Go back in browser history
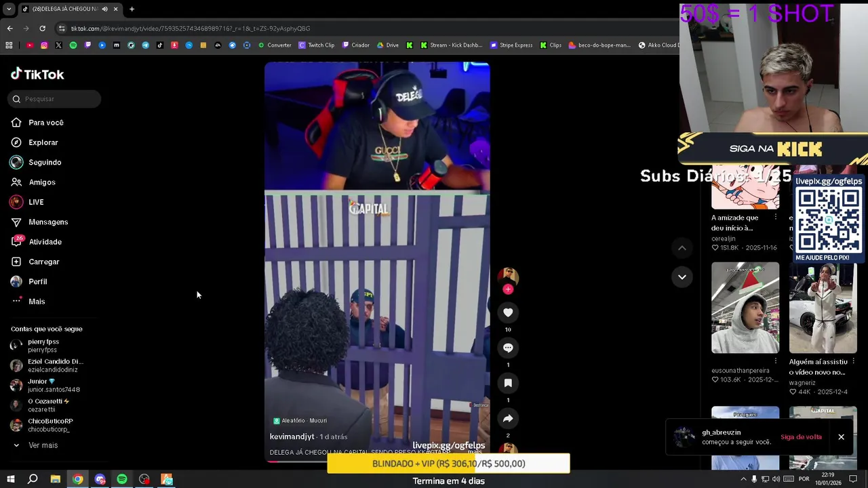The width and height of the screenshot is (868, 488). 9,28
